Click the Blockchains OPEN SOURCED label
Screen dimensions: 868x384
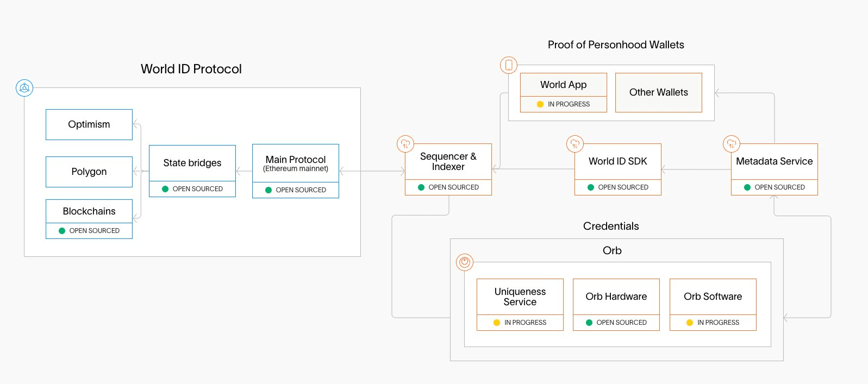(95, 231)
